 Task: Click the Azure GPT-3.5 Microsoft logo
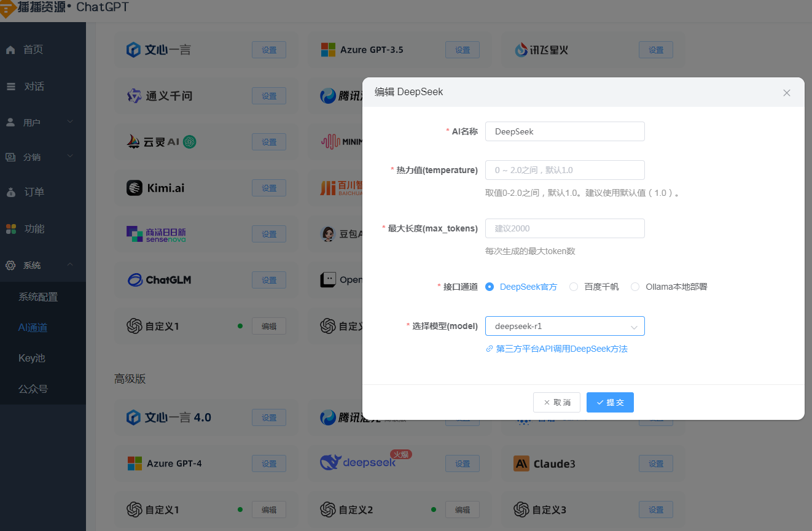click(x=328, y=50)
